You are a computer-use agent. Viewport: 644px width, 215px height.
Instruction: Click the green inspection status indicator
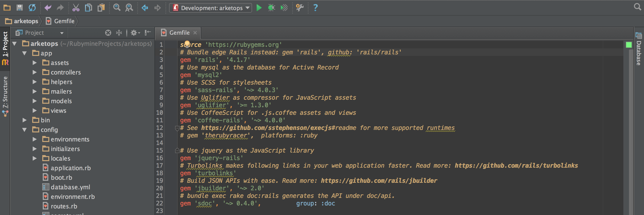click(629, 45)
